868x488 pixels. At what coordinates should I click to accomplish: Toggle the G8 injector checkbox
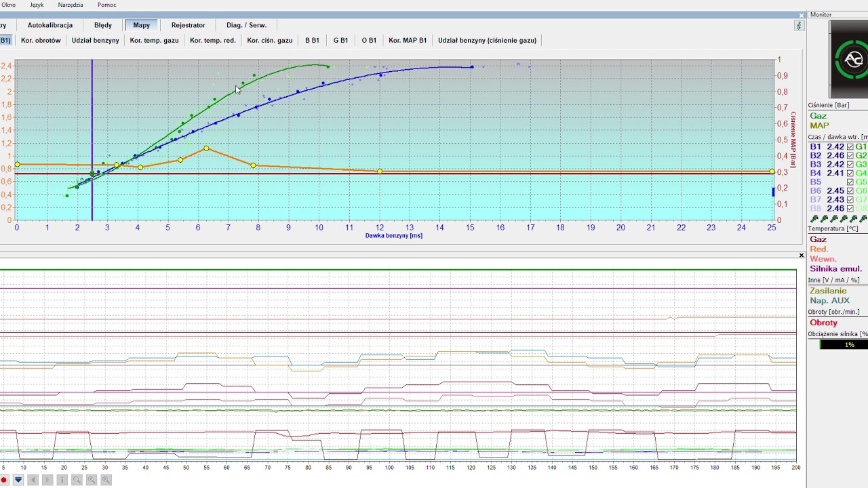(850, 209)
